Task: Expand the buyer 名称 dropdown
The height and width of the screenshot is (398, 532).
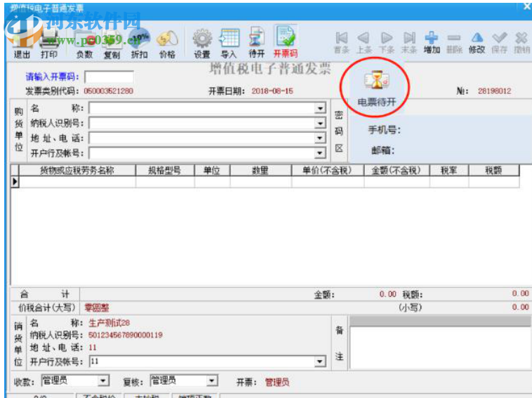Action: point(319,108)
